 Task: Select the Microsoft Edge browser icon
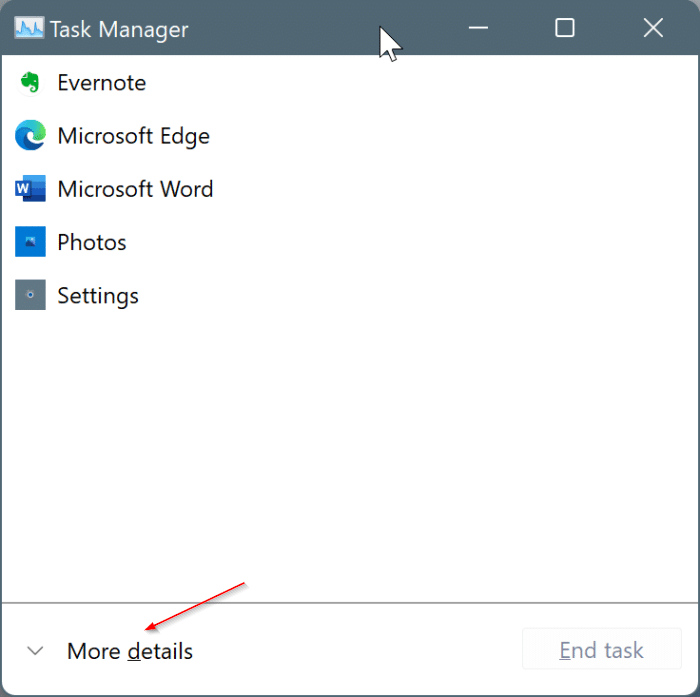click(x=30, y=135)
